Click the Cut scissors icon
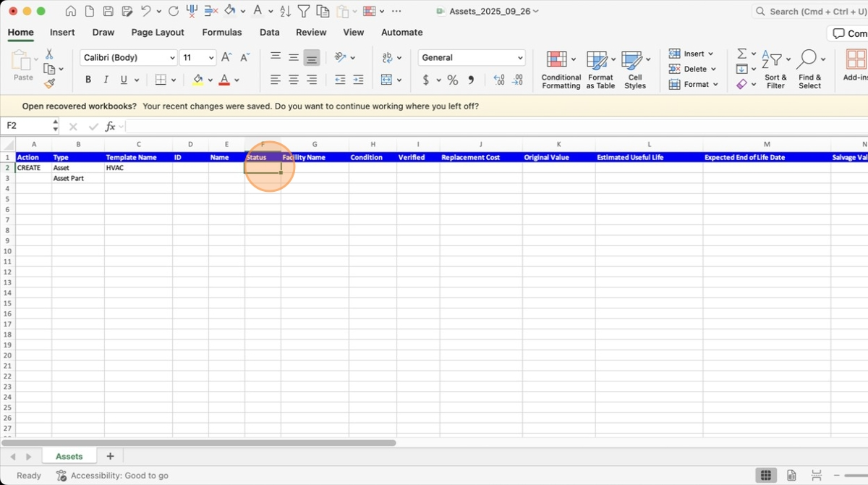The width and height of the screenshot is (868, 485). coord(49,54)
